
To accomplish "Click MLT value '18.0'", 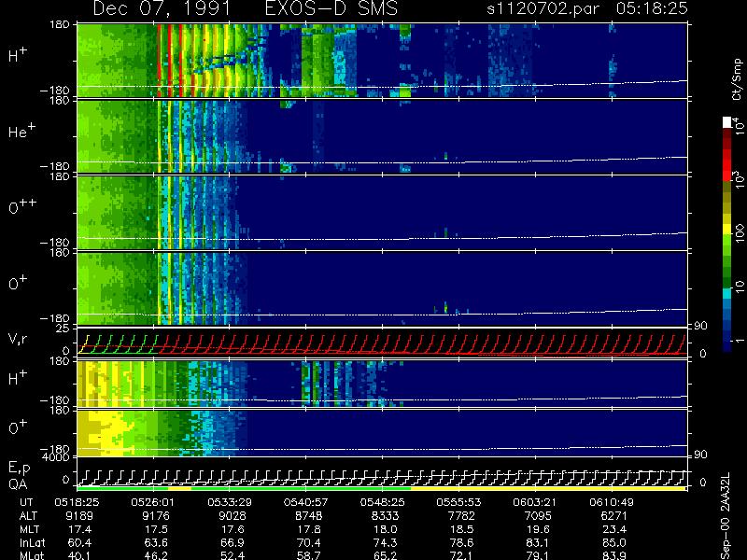I will (386, 529).
